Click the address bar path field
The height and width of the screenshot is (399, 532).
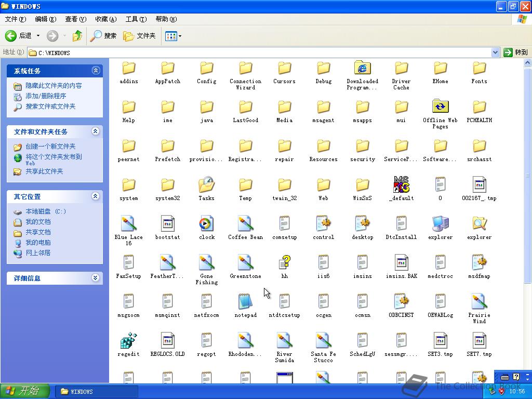click(259, 52)
